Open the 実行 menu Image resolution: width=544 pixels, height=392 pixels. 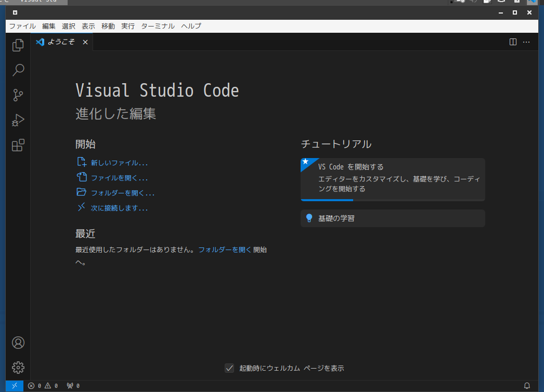coord(128,26)
